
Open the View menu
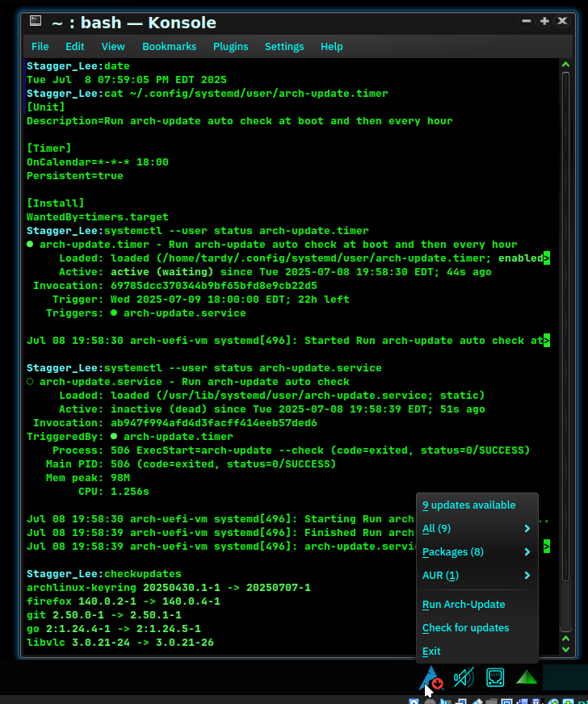(x=113, y=47)
